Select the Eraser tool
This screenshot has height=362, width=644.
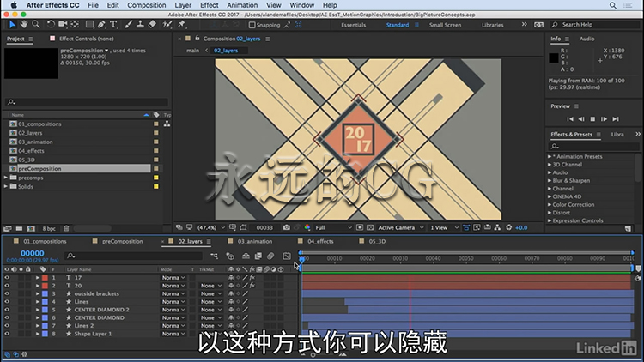pyautogui.click(x=152, y=25)
